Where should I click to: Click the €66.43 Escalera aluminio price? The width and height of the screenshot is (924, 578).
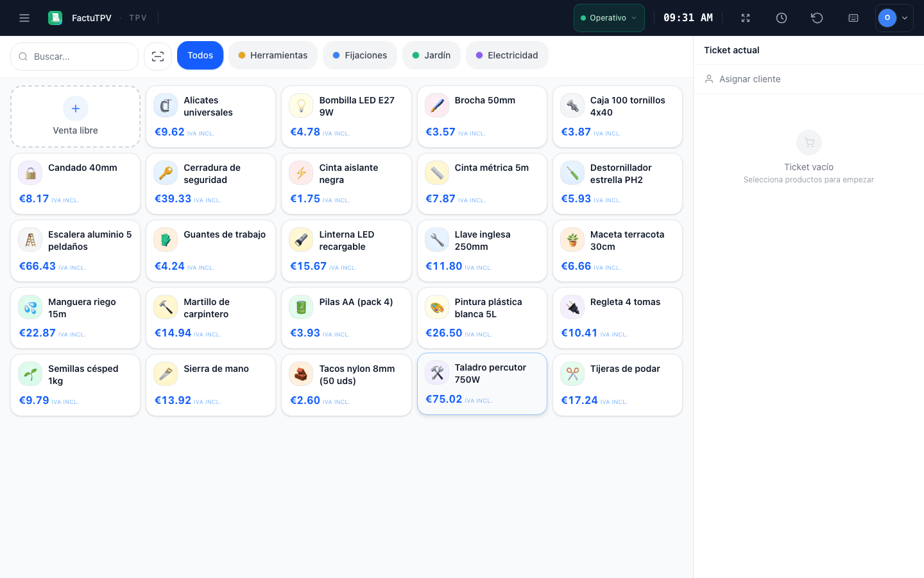click(x=37, y=266)
